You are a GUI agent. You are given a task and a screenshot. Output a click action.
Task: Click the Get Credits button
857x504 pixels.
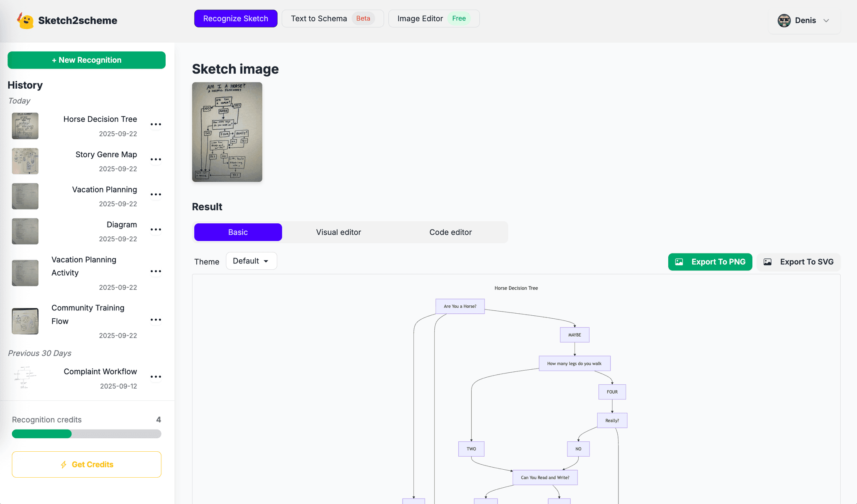click(x=86, y=464)
